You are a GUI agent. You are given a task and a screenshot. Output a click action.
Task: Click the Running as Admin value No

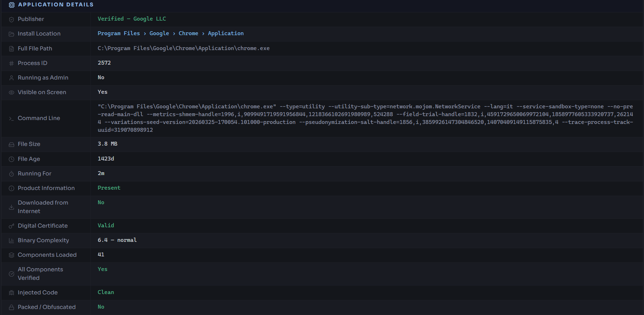click(x=101, y=77)
